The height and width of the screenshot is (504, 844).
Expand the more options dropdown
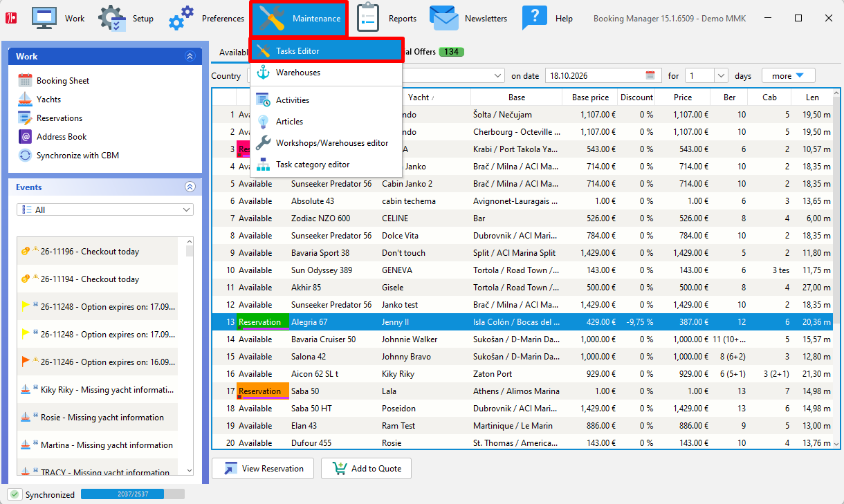click(789, 76)
